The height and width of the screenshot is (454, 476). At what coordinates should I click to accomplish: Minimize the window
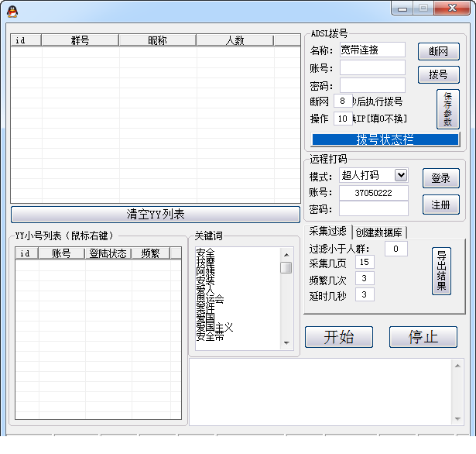click(402, 9)
